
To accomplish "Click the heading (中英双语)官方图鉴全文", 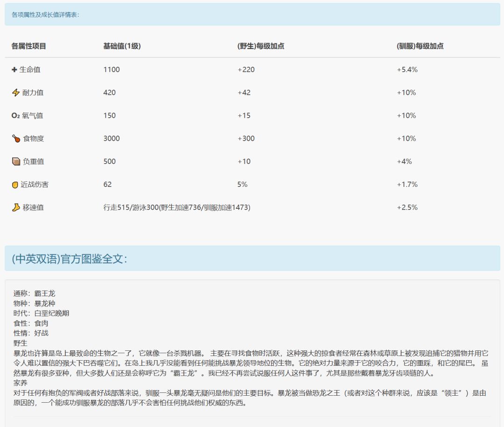I will click(70, 259).
